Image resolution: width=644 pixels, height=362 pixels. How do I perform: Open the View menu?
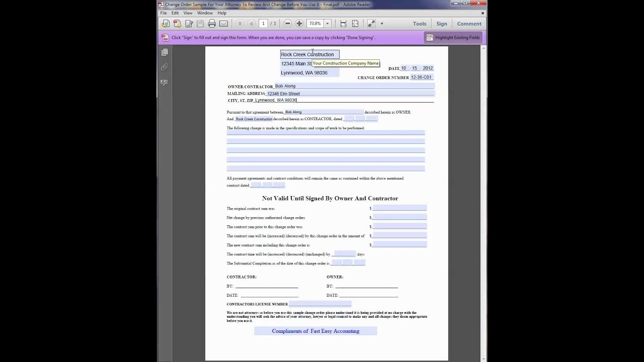[x=188, y=13]
